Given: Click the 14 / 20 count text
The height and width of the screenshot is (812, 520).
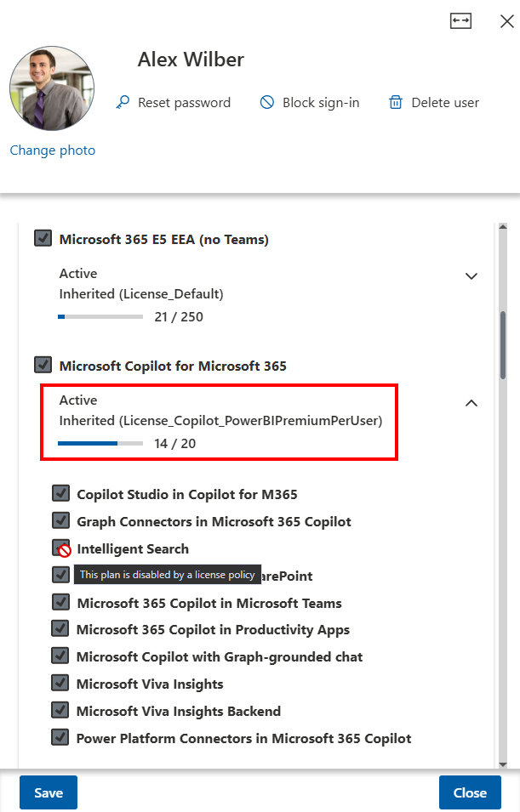Looking at the screenshot, I should click(x=174, y=444).
